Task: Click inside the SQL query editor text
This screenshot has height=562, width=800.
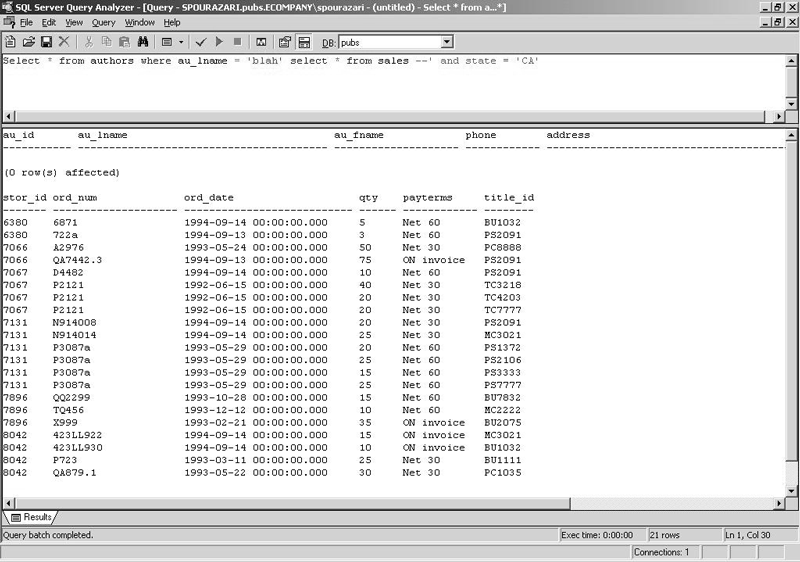Action: [270, 61]
